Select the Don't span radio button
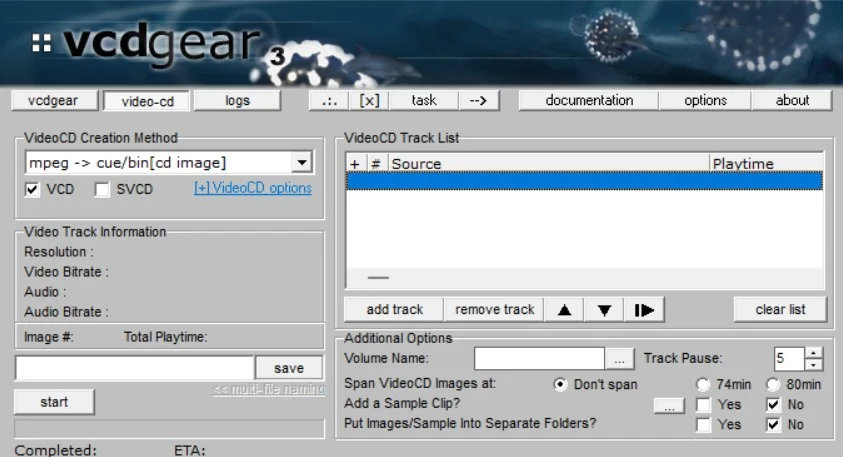This screenshot has width=843, height=457. (x=560, y=384)
